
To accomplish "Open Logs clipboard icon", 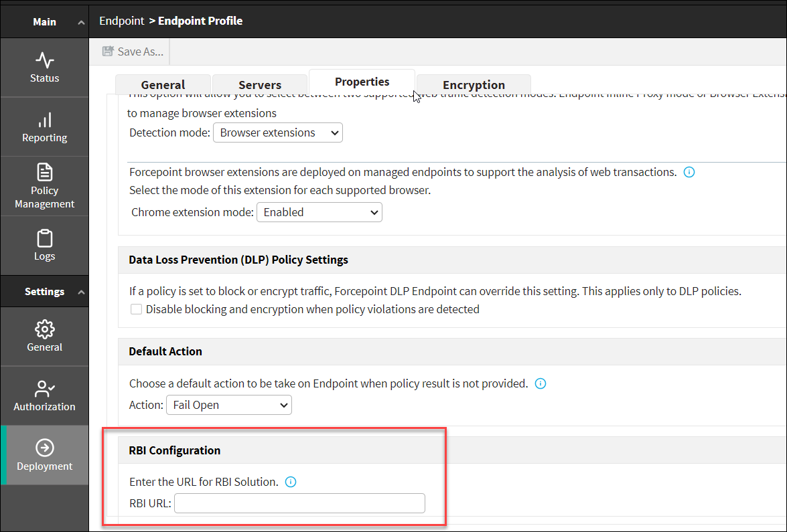I will tap(44, 239).
